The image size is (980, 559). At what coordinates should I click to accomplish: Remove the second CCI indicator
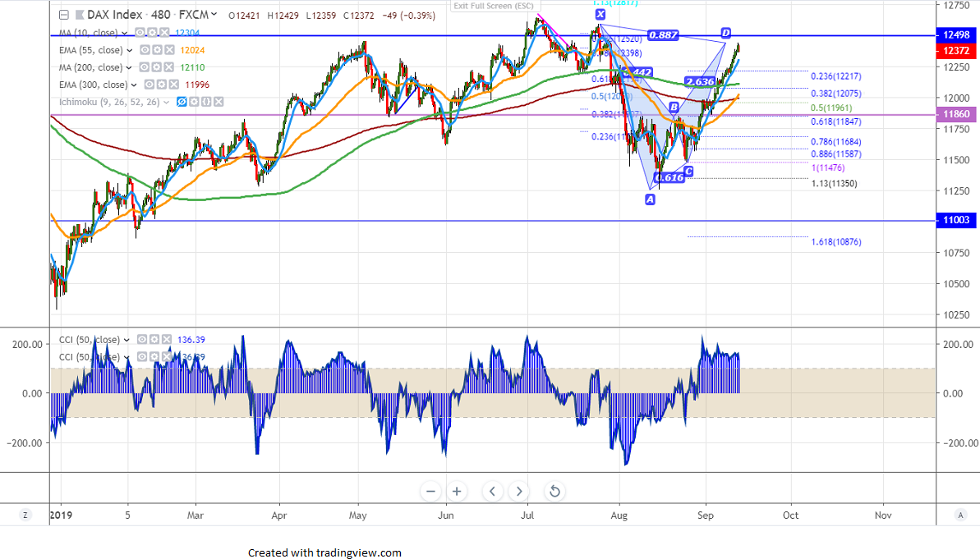[166, 356]
